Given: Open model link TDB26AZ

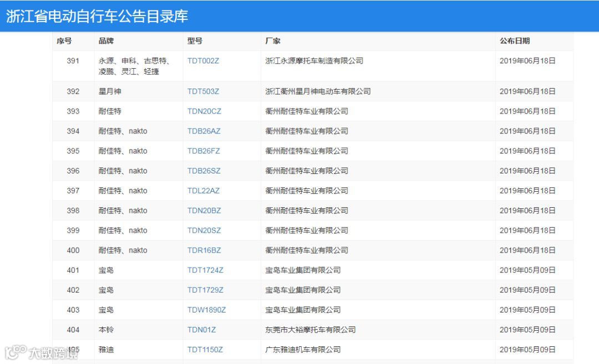Looking at the screenshot, I should point(204,131).
